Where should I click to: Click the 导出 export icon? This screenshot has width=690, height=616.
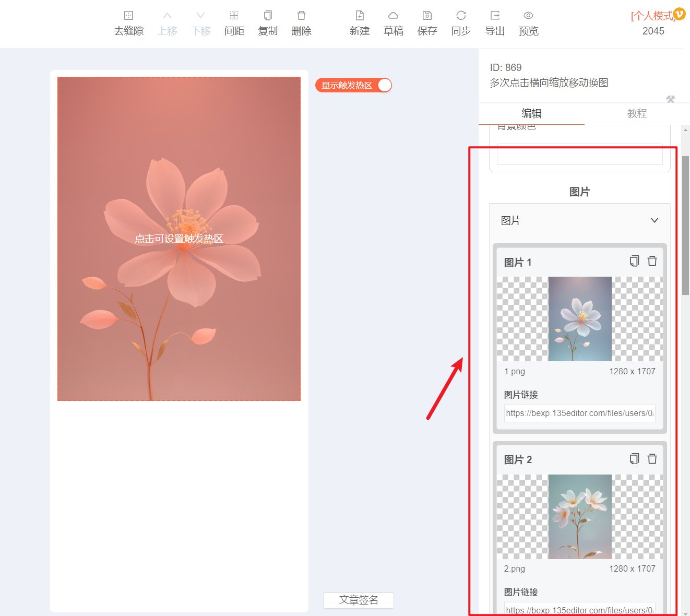tap(495, 16)
